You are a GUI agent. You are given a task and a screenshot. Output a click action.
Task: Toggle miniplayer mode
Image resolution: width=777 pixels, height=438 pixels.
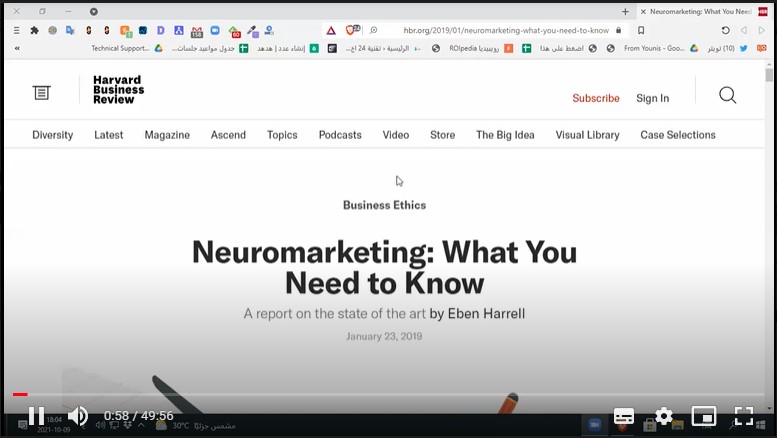click(704, 416)
